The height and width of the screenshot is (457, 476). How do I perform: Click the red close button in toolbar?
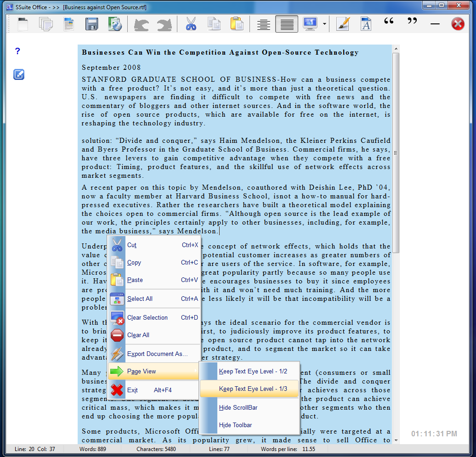pyautogui.click(x=458, y=24)
